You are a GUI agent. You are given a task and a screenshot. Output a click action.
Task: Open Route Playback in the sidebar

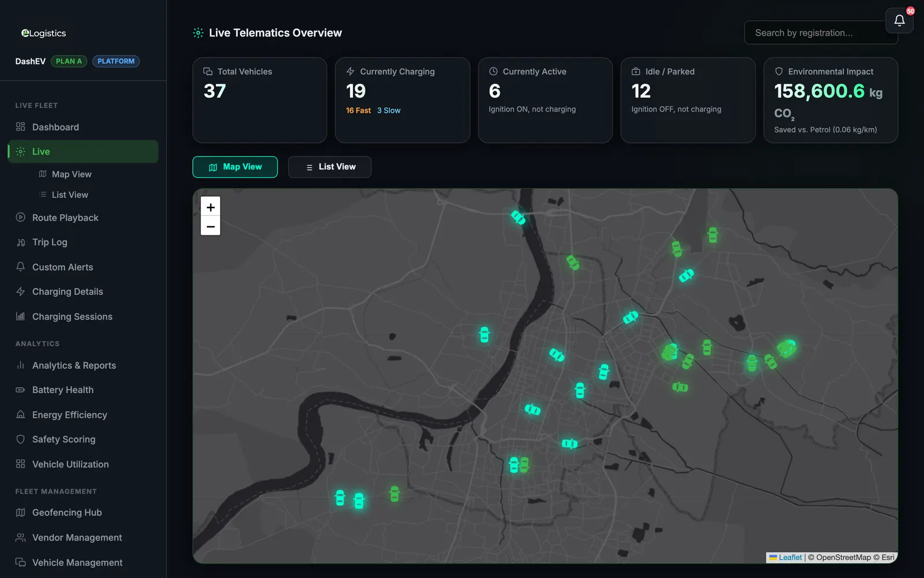coord(83,217)
